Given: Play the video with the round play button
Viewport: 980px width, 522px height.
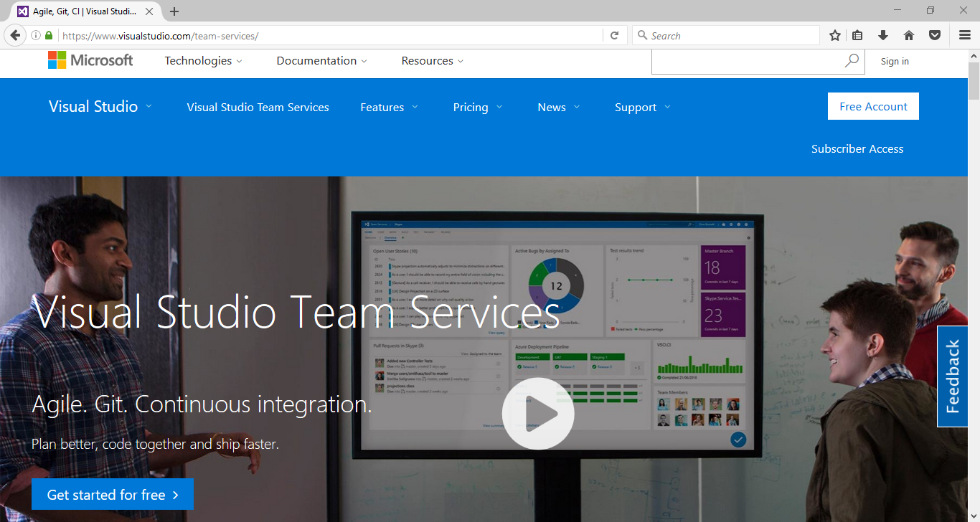Looking at the screenshot, I should [538, 414].
